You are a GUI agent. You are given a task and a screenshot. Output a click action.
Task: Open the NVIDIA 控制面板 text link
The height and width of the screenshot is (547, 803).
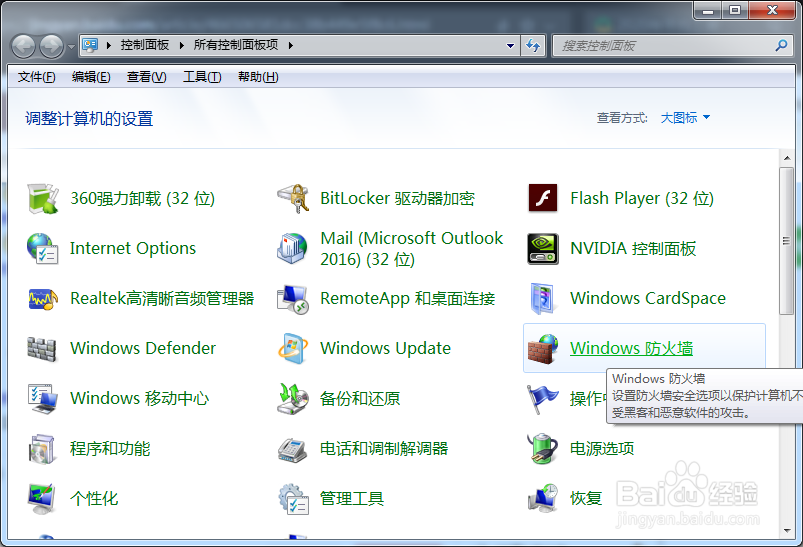tap(633, 248)
